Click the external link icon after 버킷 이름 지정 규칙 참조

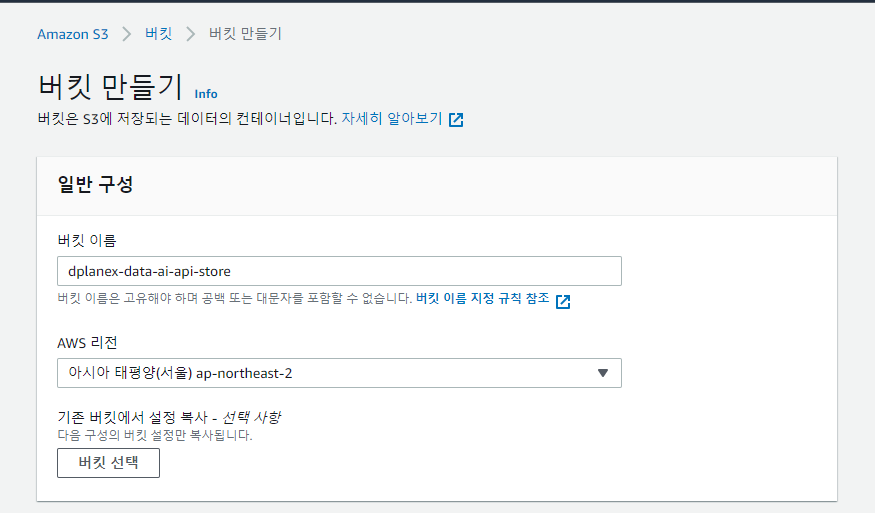coord(563,301)
